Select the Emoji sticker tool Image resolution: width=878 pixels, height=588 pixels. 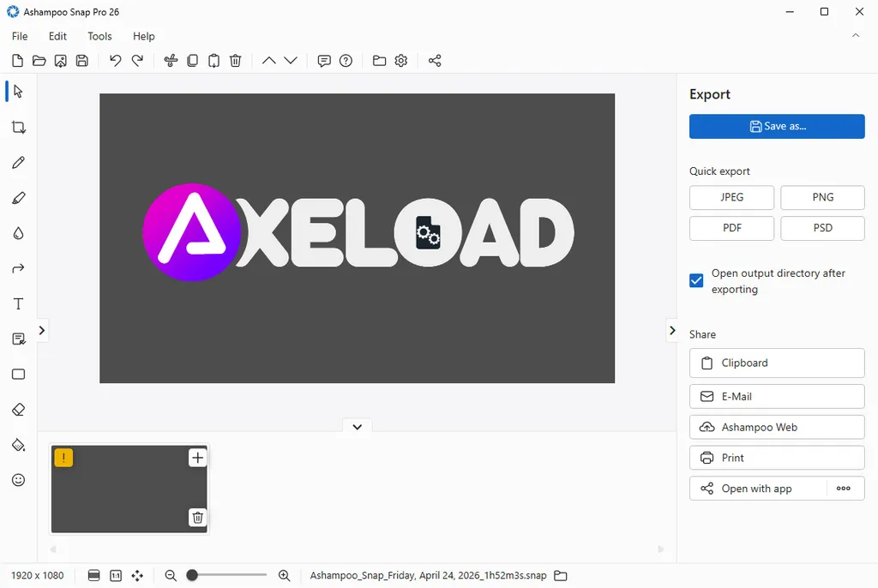point(19,481)
